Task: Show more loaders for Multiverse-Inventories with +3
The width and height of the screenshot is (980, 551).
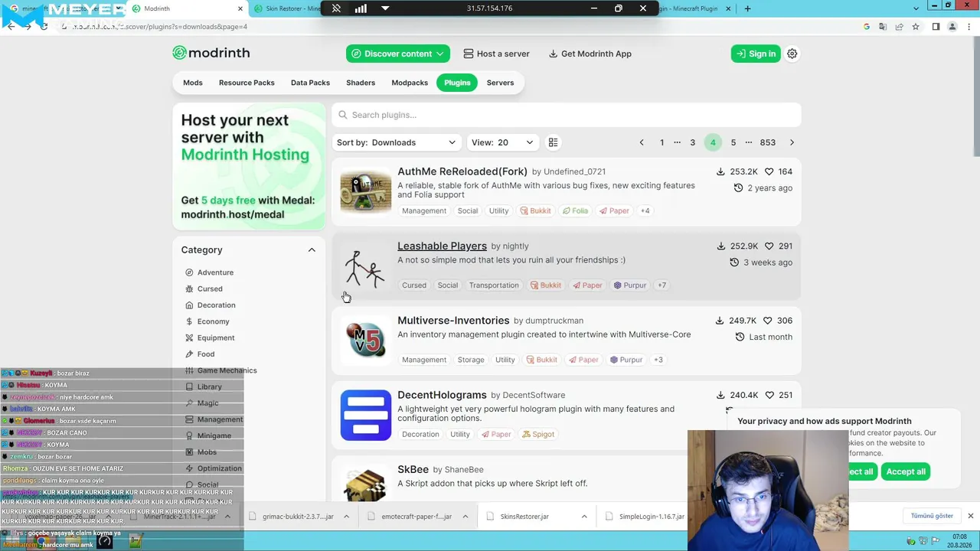Action: coord(658,360)
